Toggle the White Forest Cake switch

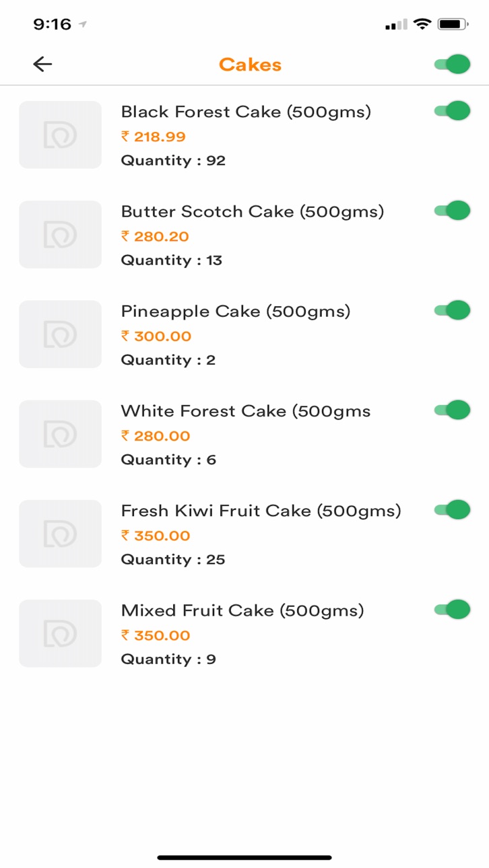452,409
